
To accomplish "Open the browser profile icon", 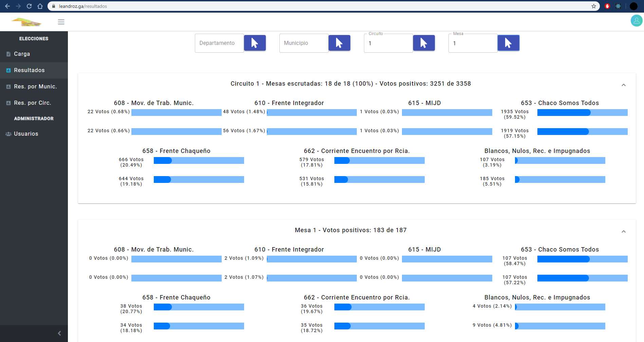I will [x=633, y=6].
